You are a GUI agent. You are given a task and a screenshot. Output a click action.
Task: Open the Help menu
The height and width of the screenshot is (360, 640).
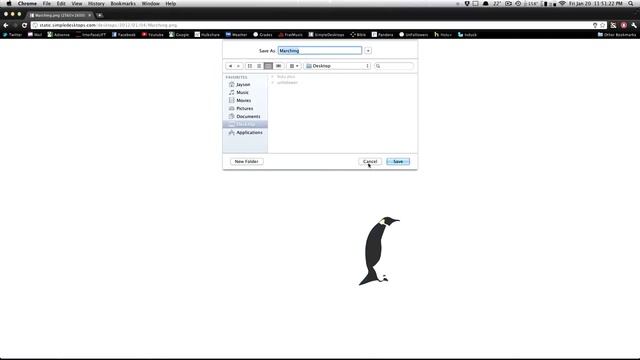(x=171, y=4)
